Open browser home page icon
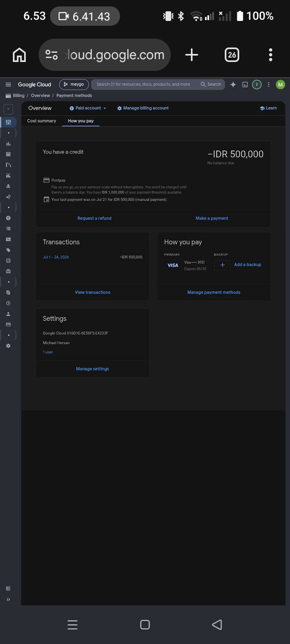 point(19,55)
